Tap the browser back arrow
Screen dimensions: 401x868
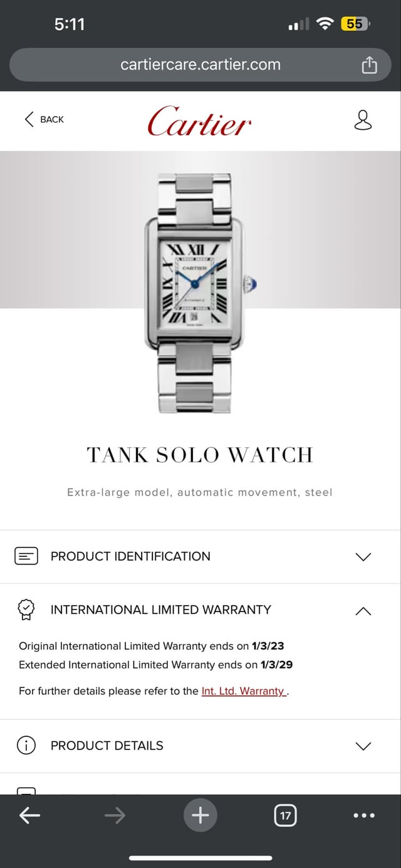[29, 815]
